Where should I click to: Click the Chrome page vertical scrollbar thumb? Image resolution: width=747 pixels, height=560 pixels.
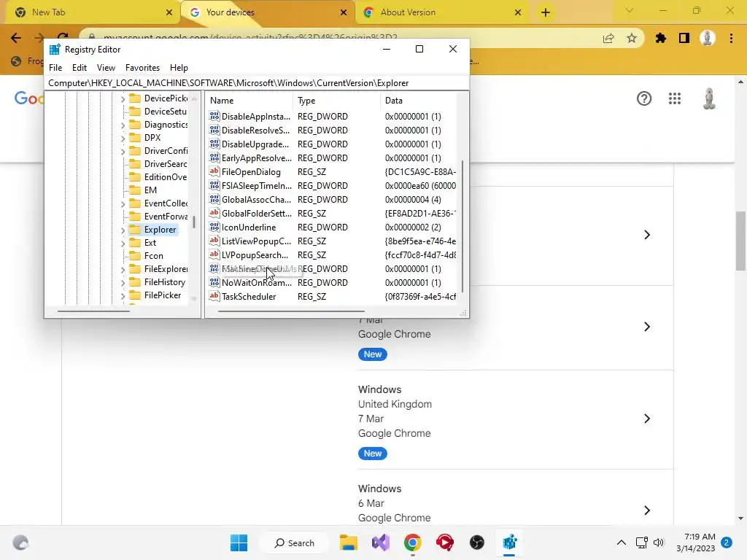click(740, 241)
